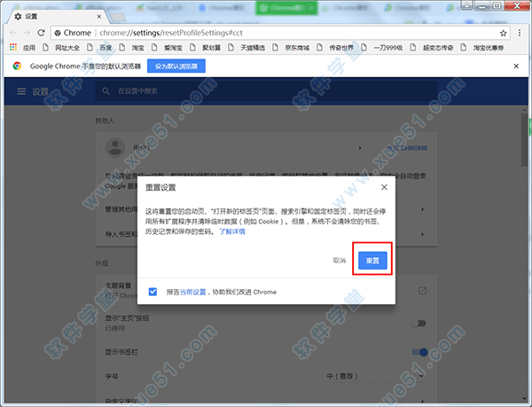Viewport: 532px width, 407px height.
Task: Open the 当前设置 link
Action: [192, 292]
